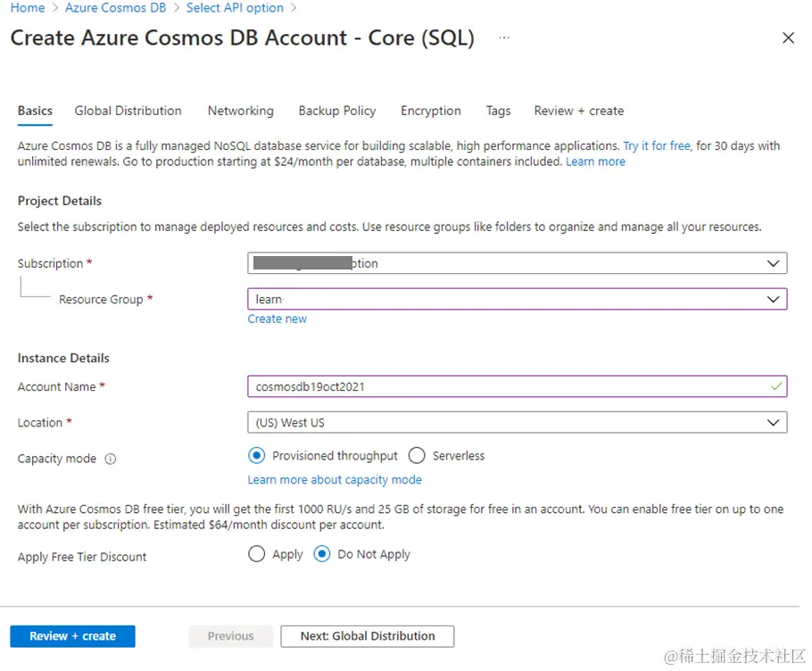Create a new resource group
The height and width of the screenshot is (671, 812).
(x=277, y=319)
